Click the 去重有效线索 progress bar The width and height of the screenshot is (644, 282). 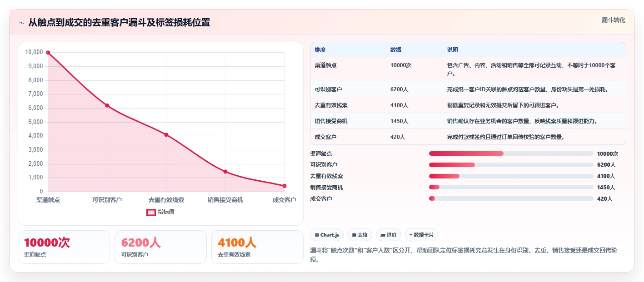511,176
